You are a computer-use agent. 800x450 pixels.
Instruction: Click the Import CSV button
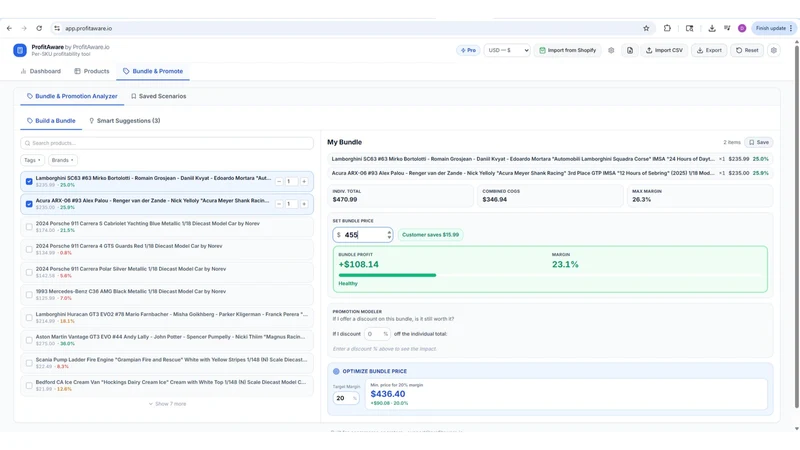pos(664,50)
